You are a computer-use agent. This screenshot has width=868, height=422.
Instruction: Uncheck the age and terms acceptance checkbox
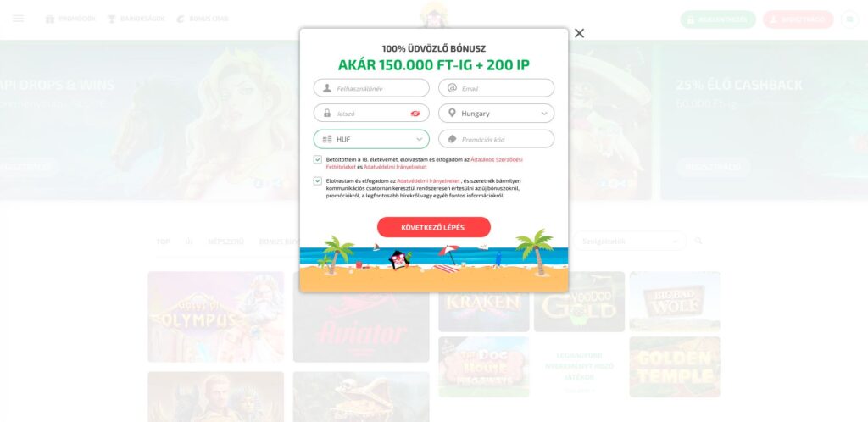click(x=318, y=160)
